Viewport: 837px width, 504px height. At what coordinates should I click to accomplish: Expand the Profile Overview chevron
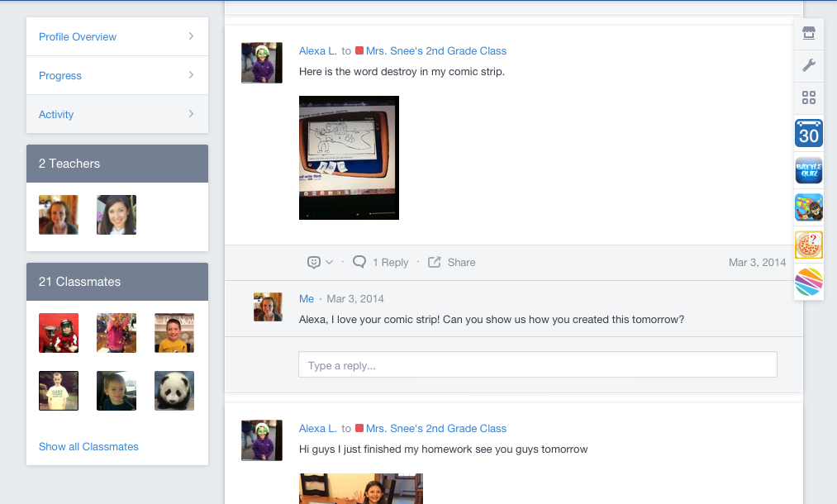[191, 36]
